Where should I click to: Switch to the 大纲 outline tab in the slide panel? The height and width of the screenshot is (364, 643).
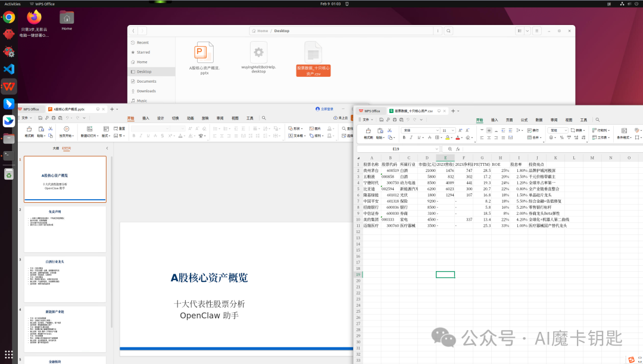tap(56, 148)
